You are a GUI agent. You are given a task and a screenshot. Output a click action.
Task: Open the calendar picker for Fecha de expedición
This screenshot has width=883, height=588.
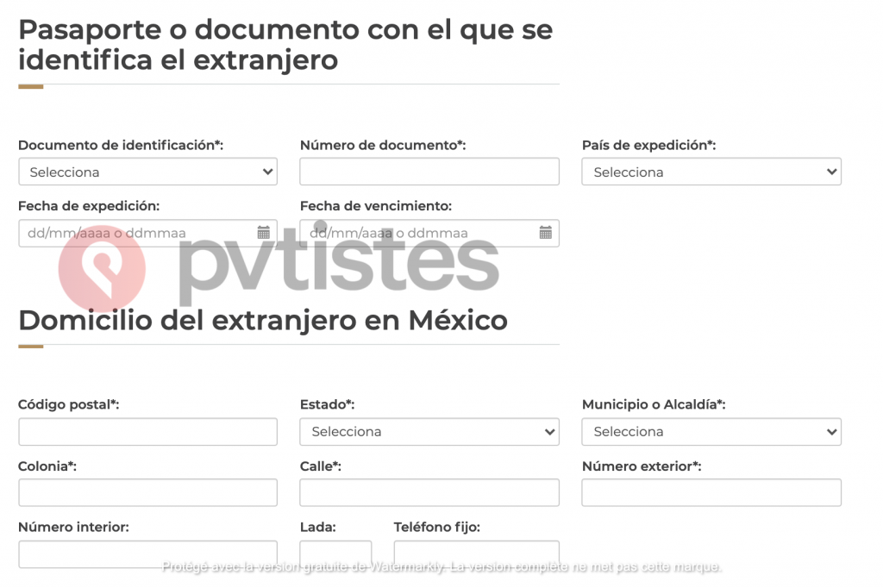(x=263, y=233)
